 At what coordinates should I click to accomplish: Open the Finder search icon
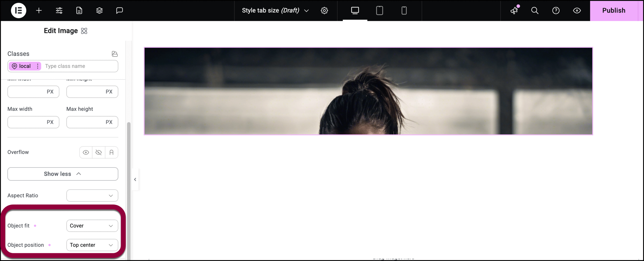point(535,10)
